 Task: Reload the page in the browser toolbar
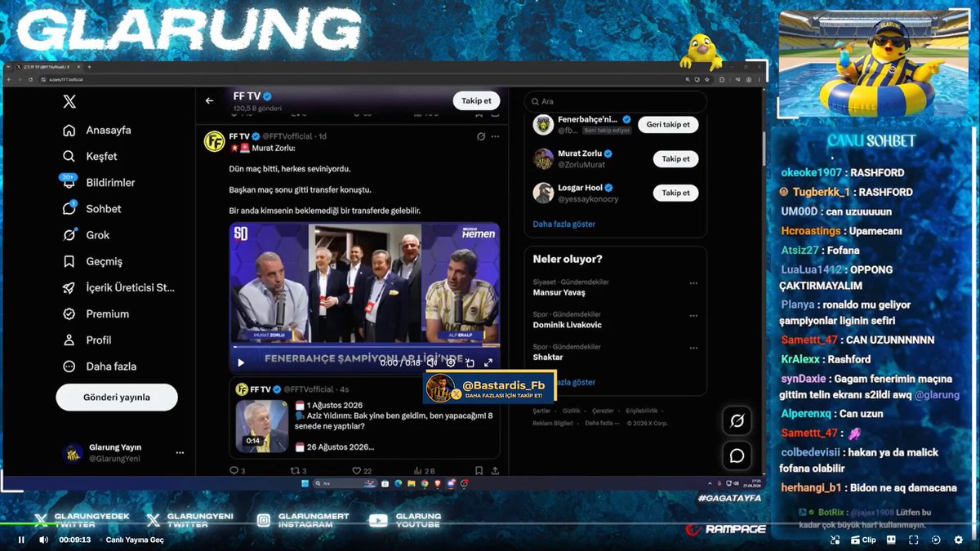coord(31,79)
